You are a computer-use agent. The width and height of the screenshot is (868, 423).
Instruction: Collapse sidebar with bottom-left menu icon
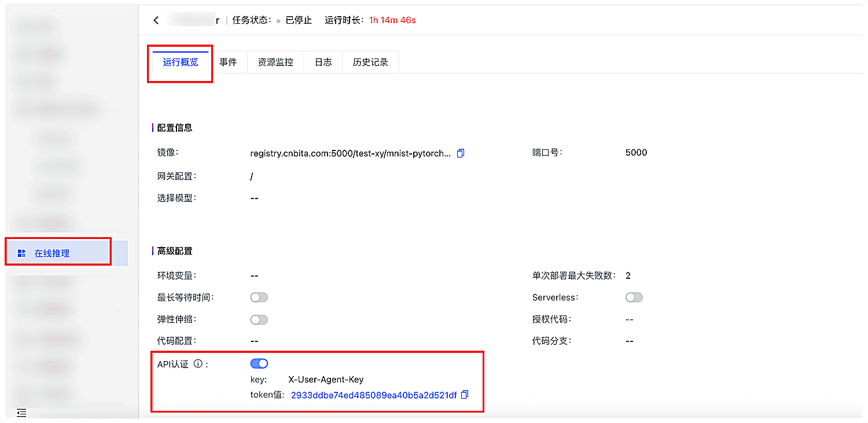[21, 413]
